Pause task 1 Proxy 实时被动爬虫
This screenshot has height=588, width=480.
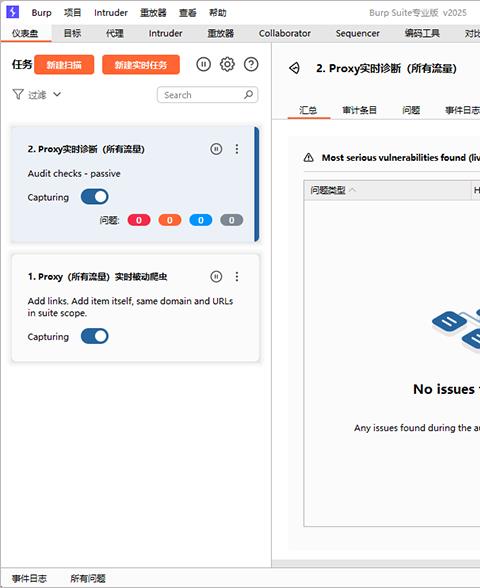pyautogui.click(x=216, y=276)
